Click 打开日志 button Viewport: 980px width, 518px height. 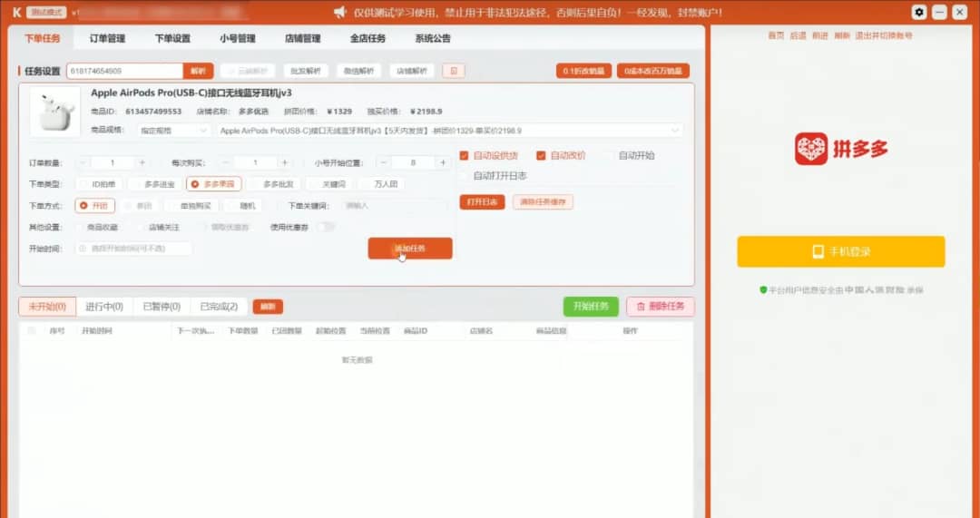pos(482,201)
